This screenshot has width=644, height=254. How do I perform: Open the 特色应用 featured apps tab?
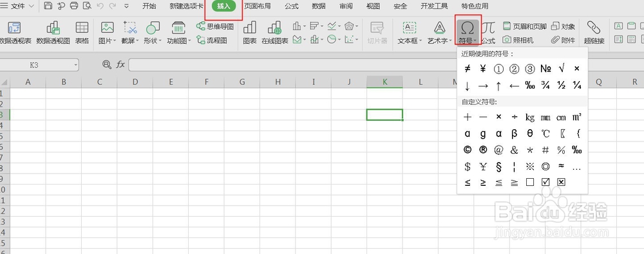point(475,6)
